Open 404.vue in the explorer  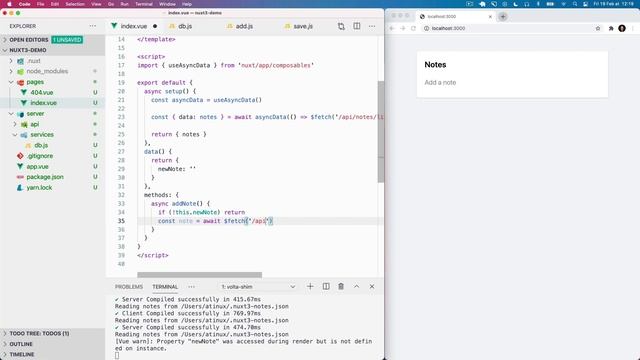[x=42, y=93]
